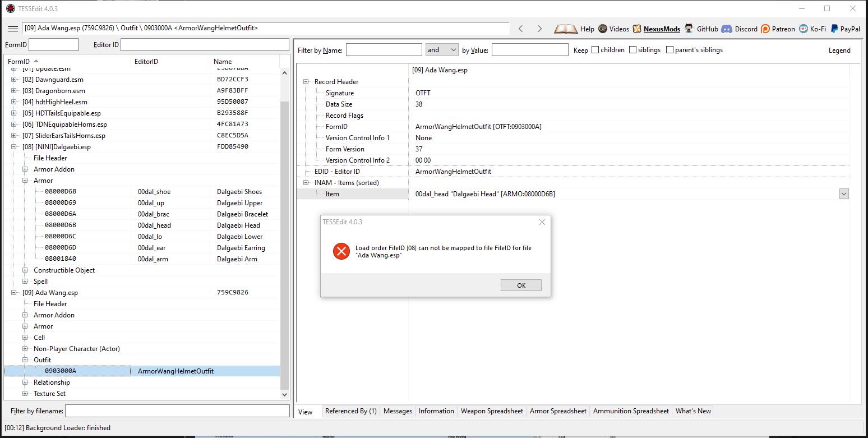Expand Non-Player Character (Actor) group
Viewport: 868px width, 438px height.
(x=25, y=349)
